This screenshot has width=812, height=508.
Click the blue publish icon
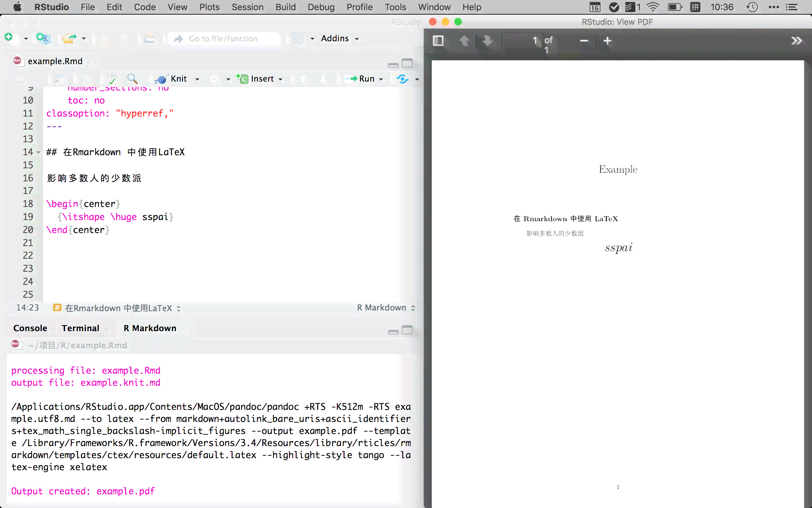pyautogui.click(x=402, y=79)
